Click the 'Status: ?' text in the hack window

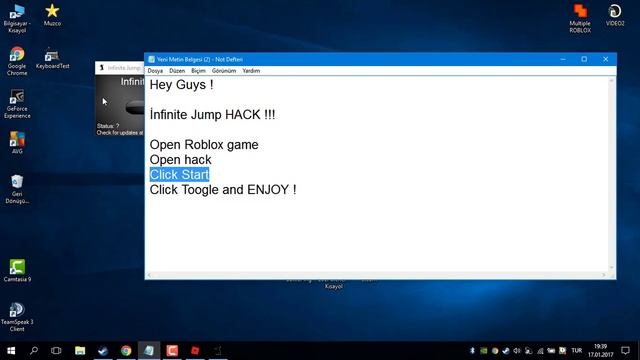108,126
